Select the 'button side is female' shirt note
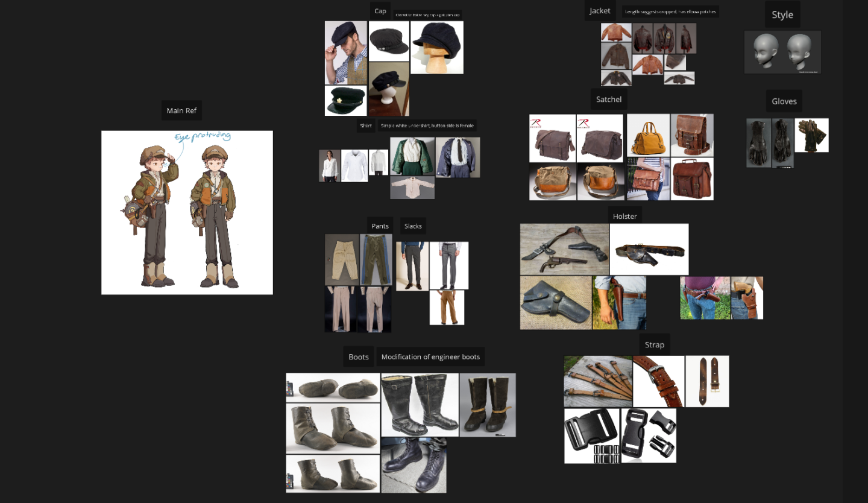 (x=427, y=126)
